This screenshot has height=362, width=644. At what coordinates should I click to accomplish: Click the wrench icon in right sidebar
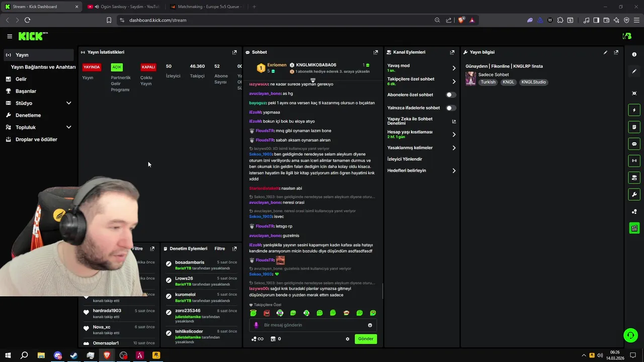[634, 195]
